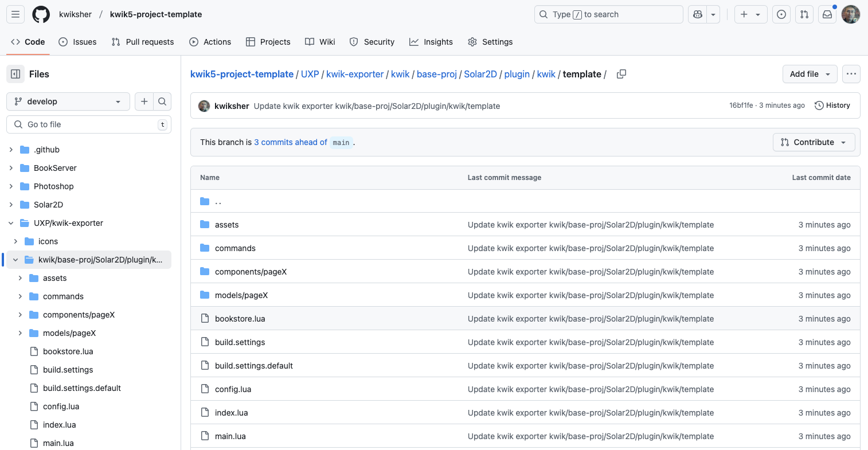The width and height of the screenshot is (868, 450).
Task: Go to GitHub home via Octocat logo
Action: [x=41, y=14]
